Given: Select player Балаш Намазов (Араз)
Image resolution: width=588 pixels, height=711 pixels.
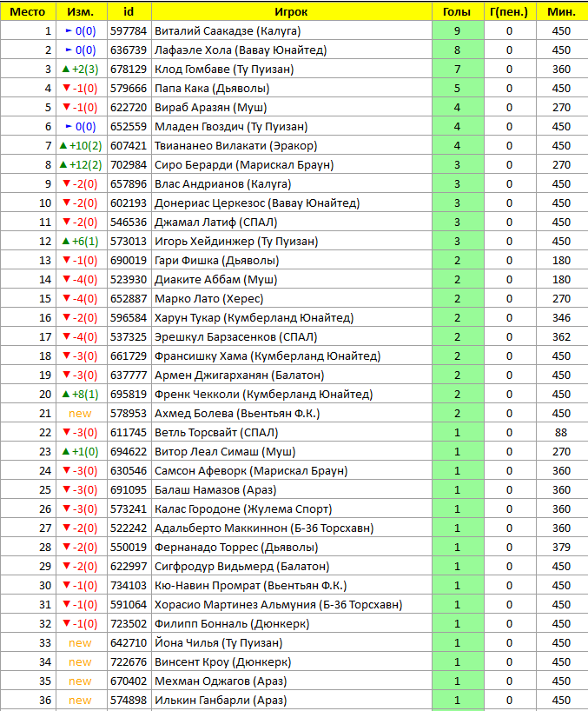Looking at the screenshot, I should click(215, 490).
